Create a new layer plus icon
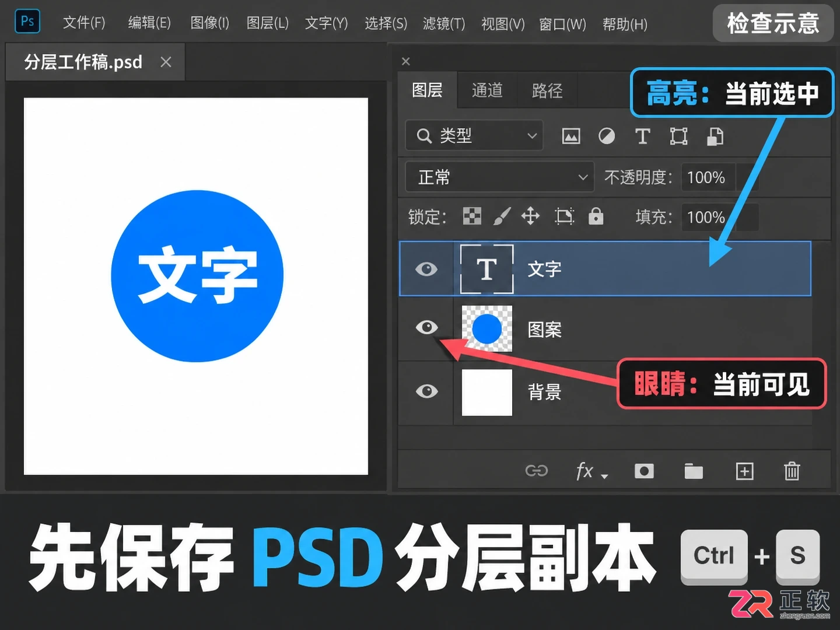Image resolution: width=840 pixels, height=630 pixels. click(x=744, y=471)
